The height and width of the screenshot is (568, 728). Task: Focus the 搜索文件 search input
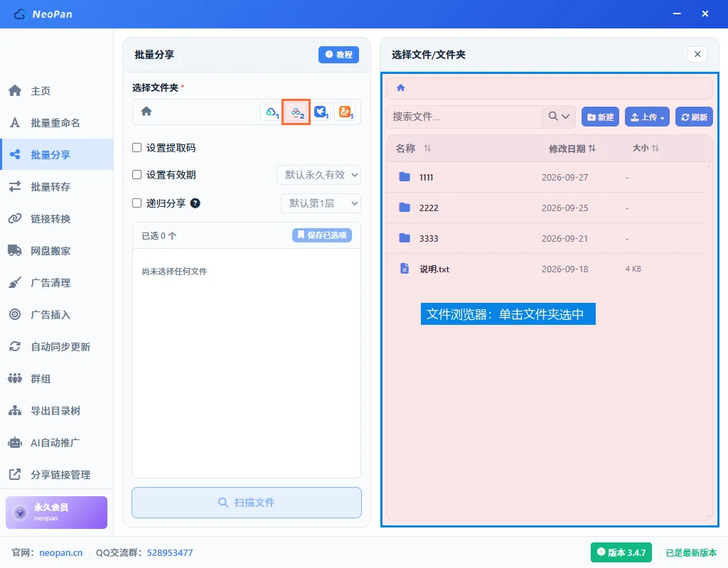coord(464,117)
